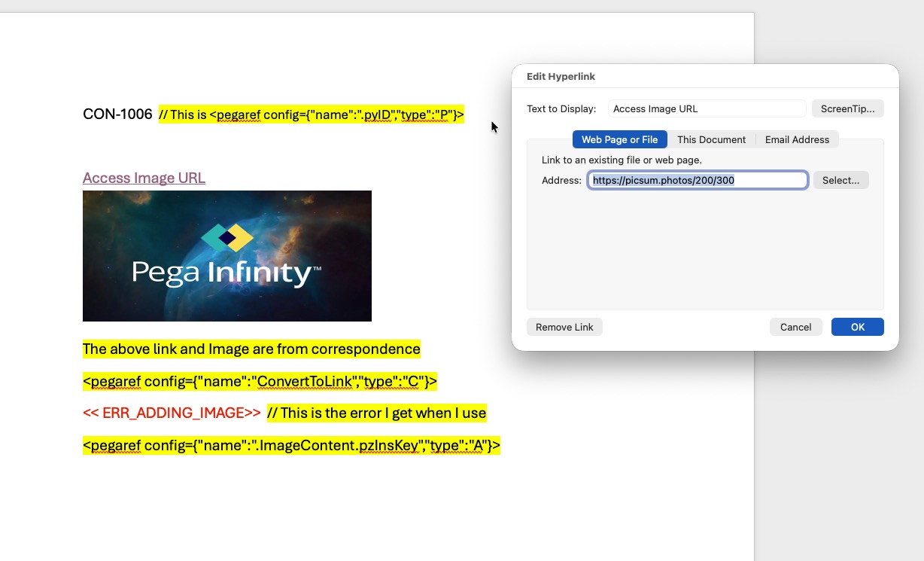Confirm the hyperlink with OK
Image resolution: width=924 pixels, height=561 pixels.
pos(857,327)
